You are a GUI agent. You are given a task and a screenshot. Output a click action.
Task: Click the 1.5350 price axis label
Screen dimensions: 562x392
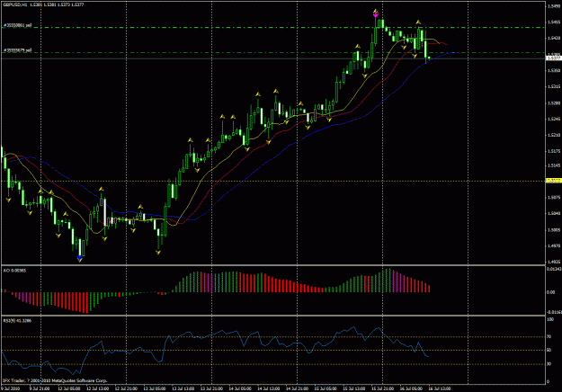[x=554, y=71]
